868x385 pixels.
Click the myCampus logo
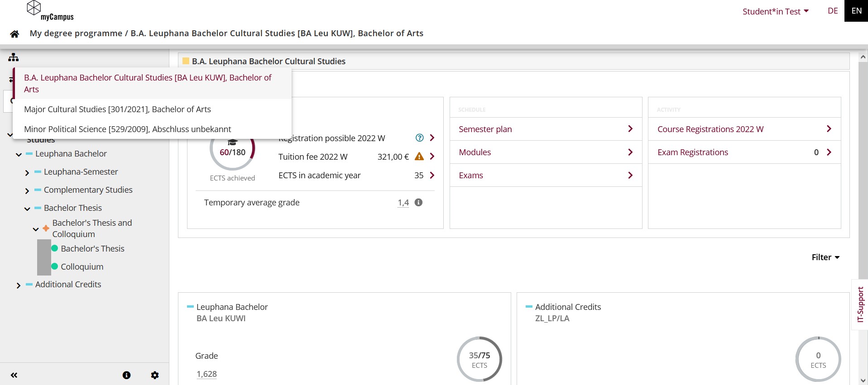pyautogui.click(x=50, y=11)
